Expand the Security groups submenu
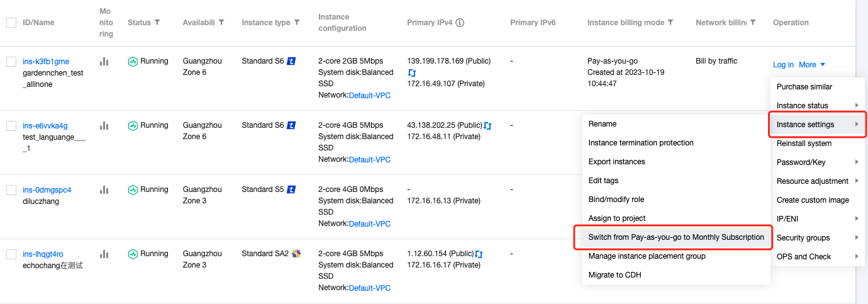This screenshot has width=868, height=304. pos(818,238)
